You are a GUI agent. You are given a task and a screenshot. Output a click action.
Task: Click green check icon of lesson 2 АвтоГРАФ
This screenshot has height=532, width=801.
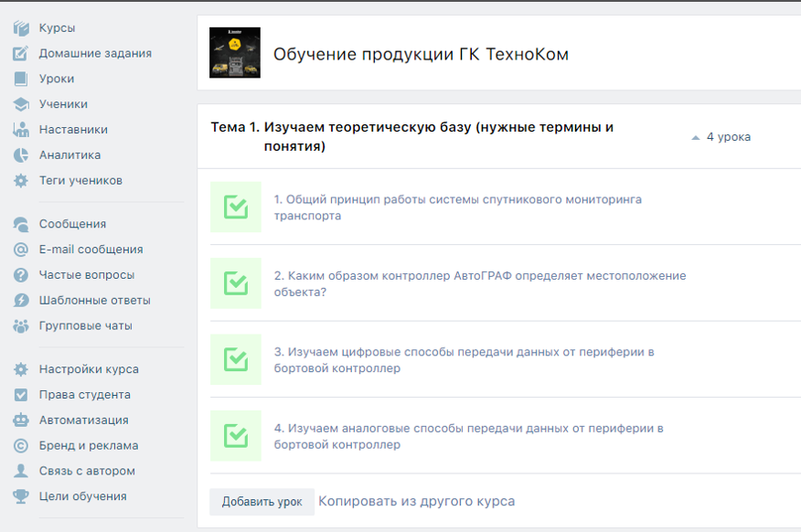[x=236, y=283]
